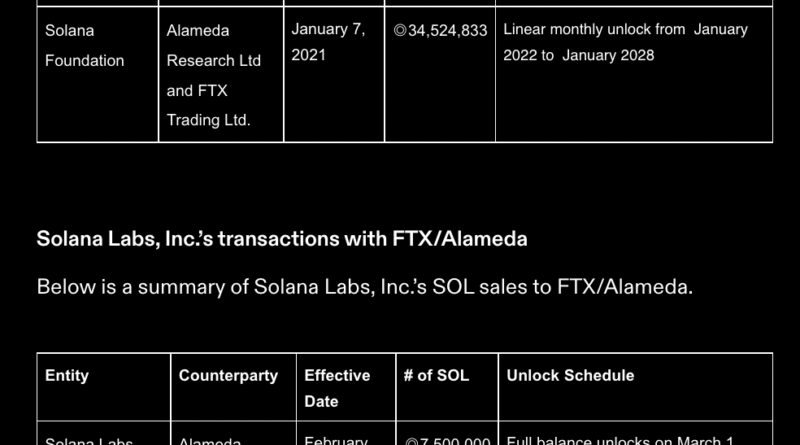The image size is (800, 445).
Task: Click the SOL symbol before 7,500,000
Action: (412, 440)
